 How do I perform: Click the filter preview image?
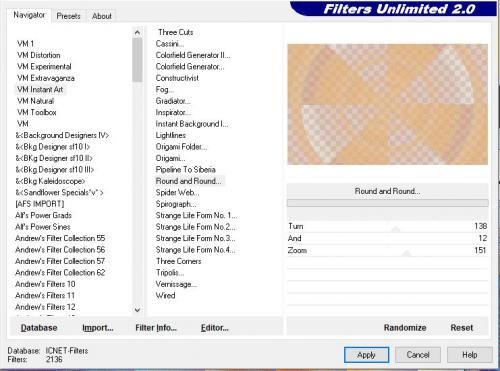coord(388,104)
